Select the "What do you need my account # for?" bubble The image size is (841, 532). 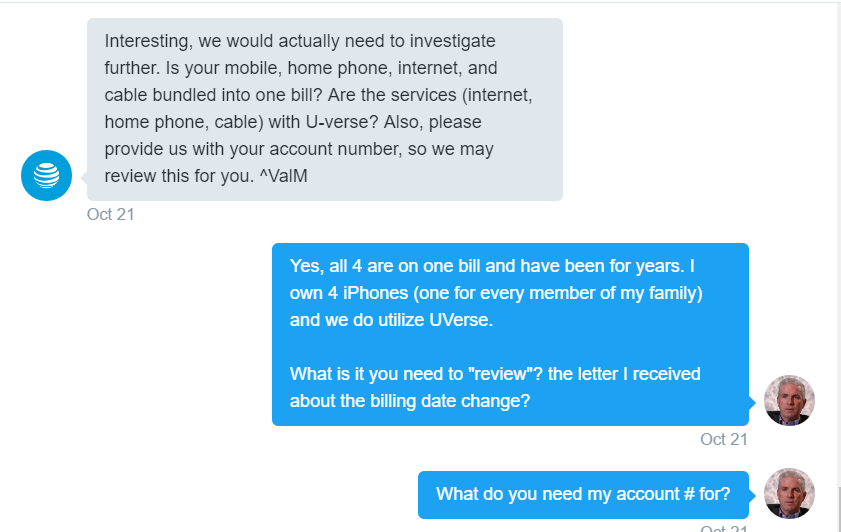[x=583, y=494]
